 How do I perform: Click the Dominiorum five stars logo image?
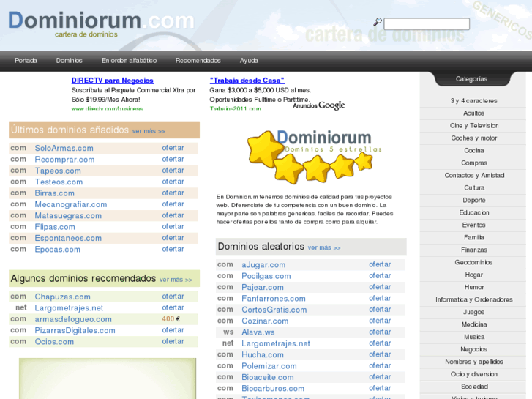coord(314,157)
